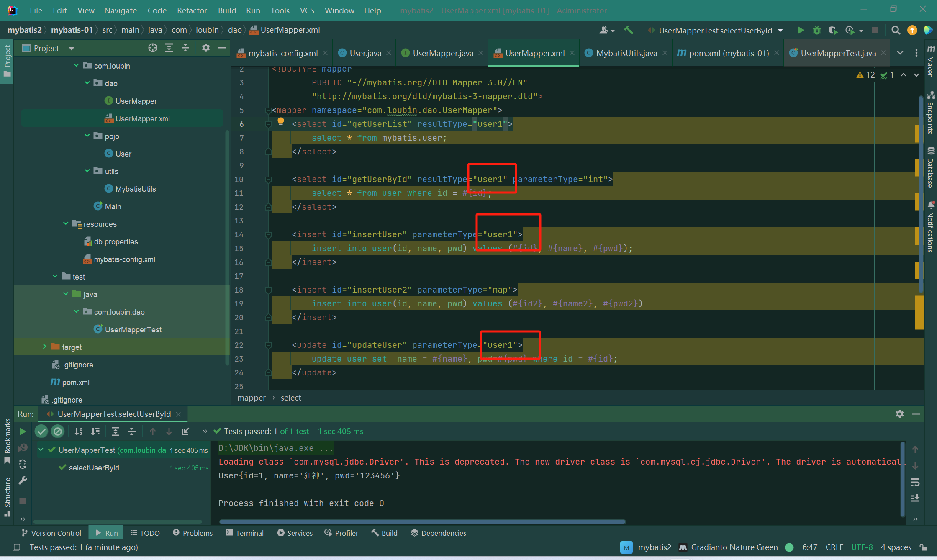The width and height of the screenshot is (937, 560).
Task: Toggle show passed tests checkmark button
Action: (x=41, y=431)
